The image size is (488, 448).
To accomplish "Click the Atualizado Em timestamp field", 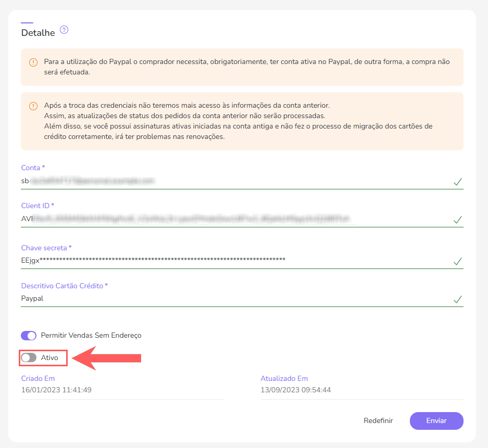I will pyautogui.click(x=296, y=389).
